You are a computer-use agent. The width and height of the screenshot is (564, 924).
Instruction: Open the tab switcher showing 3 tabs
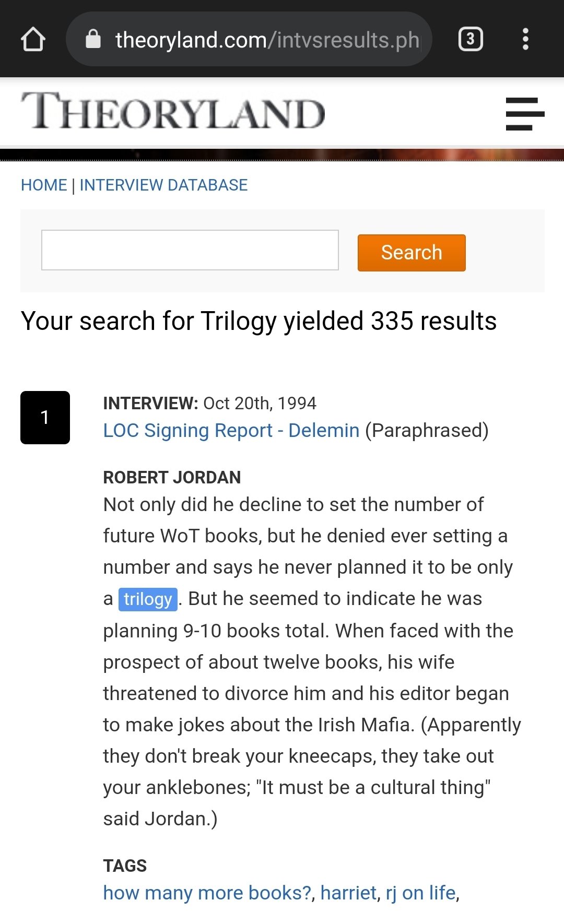coord(471,39)
